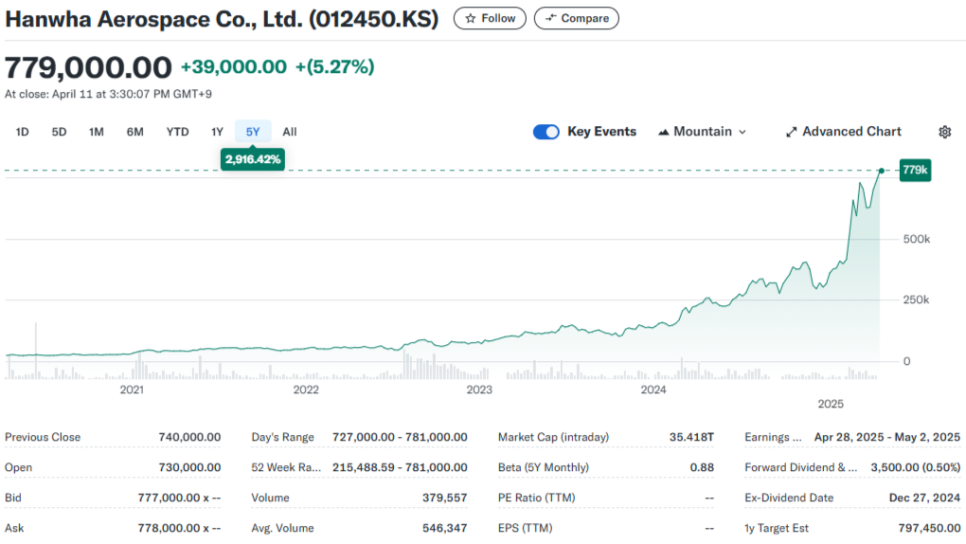966x544 pixels.
Task: Click the Ex-Dividend Date Dec 27, 2024
Action: point(924,498)
